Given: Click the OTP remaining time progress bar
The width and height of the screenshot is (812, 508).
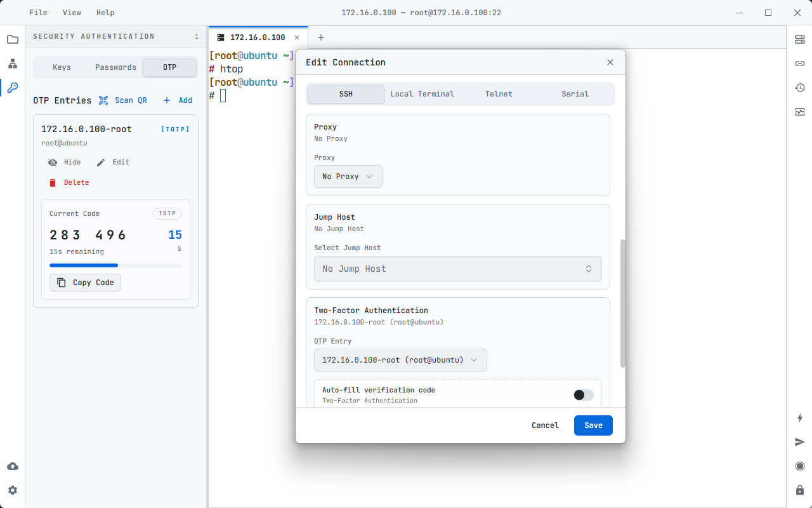Looking at the screenshot, I should [115, 265].
